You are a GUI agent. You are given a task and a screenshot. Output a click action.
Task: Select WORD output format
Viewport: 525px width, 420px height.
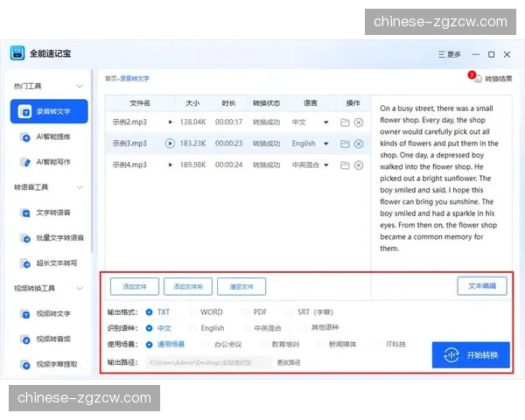pos(192,312)
